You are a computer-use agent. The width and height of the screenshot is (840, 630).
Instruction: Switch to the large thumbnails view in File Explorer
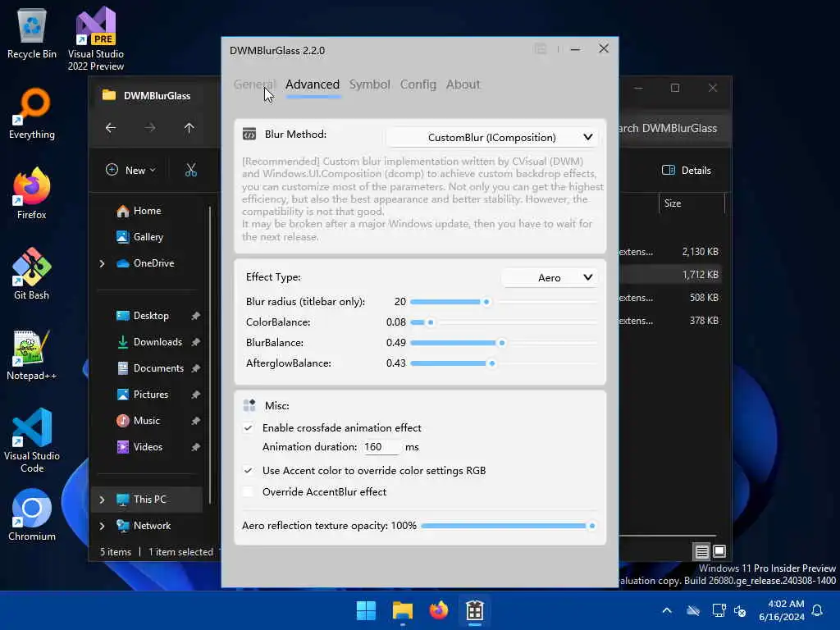click(x=719, y=550)
